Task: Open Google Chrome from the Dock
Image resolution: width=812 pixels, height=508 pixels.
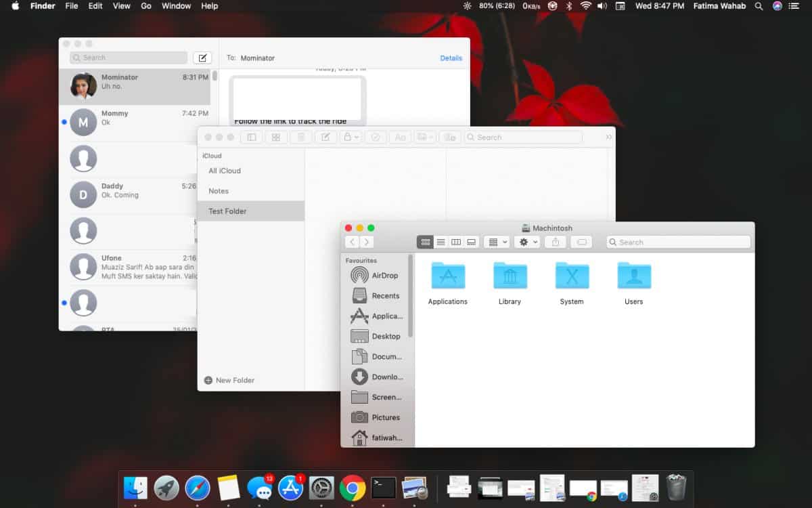Action: pyautogui.click(x=353, y=488)
